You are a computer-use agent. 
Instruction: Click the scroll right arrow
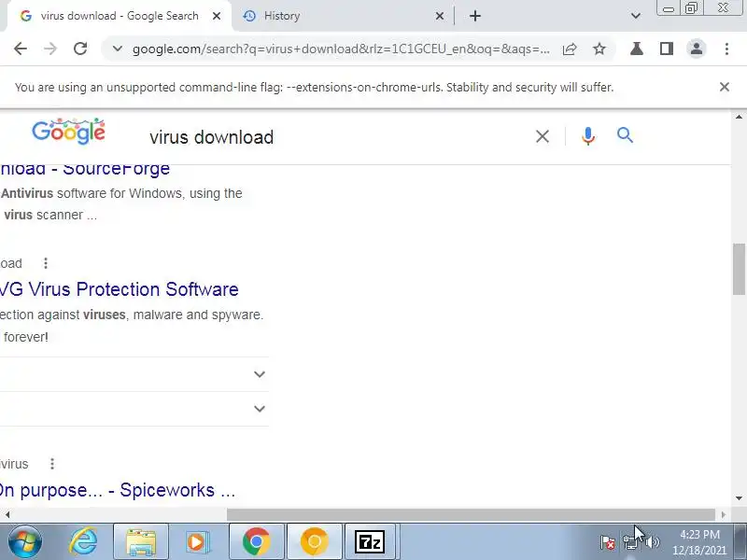pos(723,515)
